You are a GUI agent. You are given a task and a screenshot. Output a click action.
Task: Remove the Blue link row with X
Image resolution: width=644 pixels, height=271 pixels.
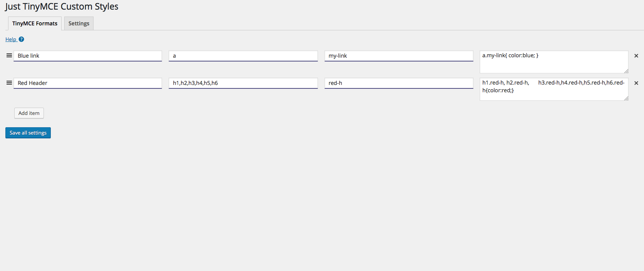pyautogui.click(x=636, y=56)
